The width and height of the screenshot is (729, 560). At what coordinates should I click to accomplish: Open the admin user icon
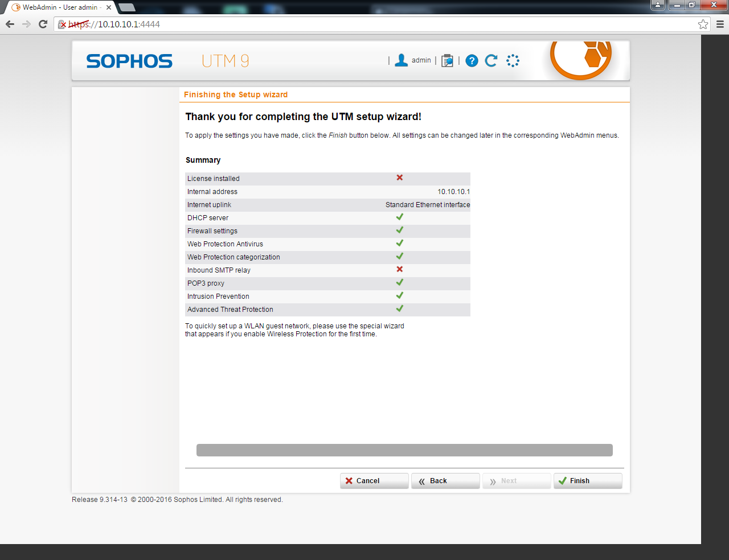(x=402, y=60)
